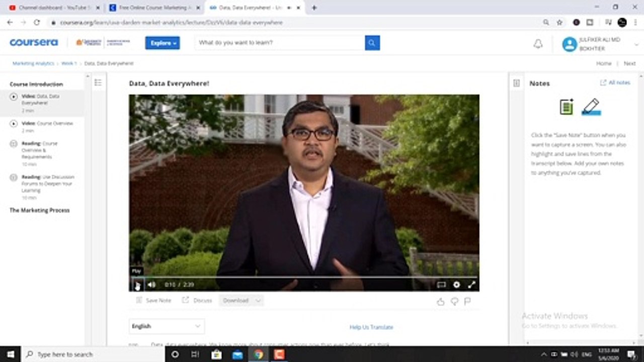Click the Home link at top right

click(604, 64)
